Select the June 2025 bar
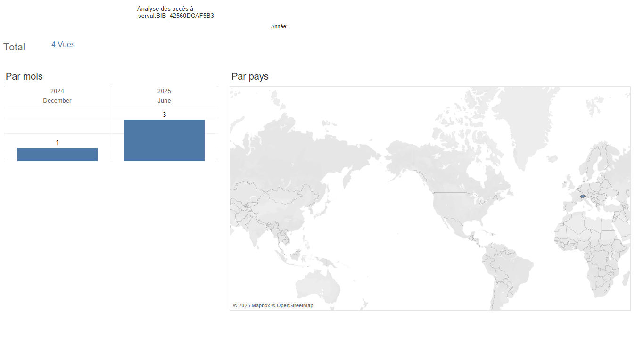 [164, 140]
